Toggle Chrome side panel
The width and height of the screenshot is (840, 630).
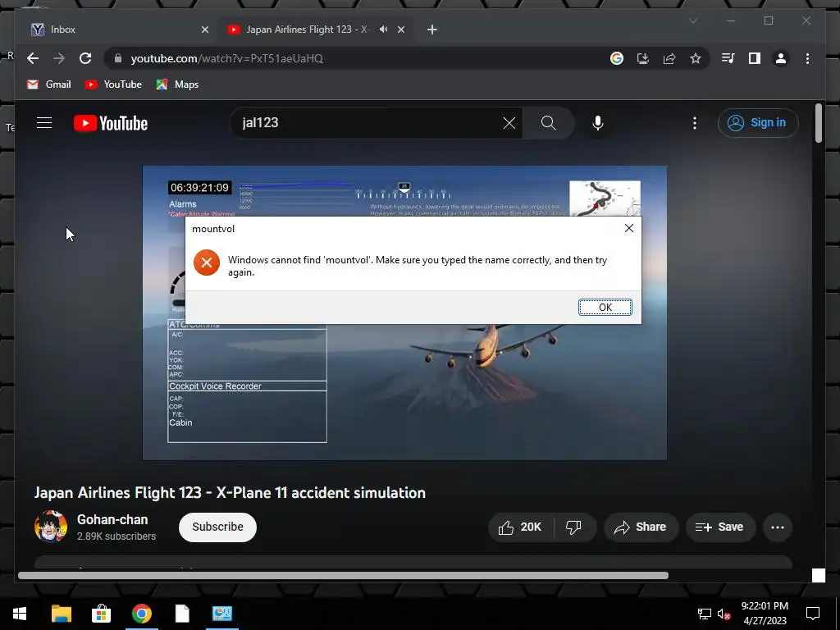[755, 58]
